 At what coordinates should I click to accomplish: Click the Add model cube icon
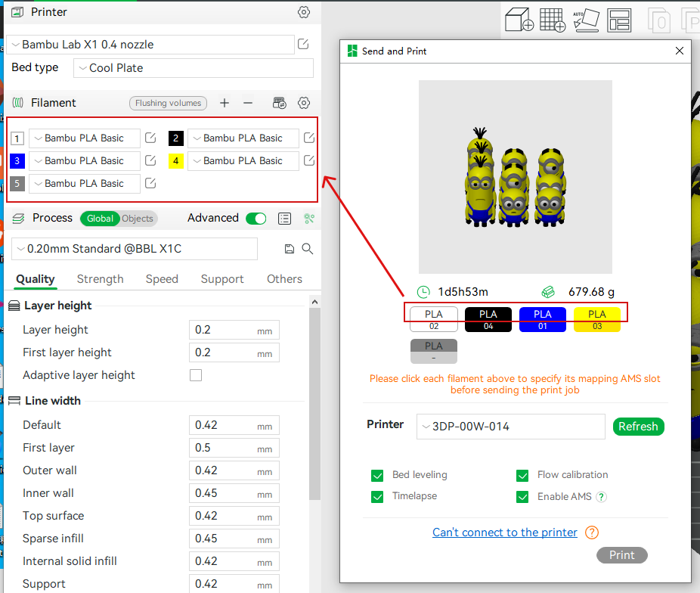(x=519, y=20)
